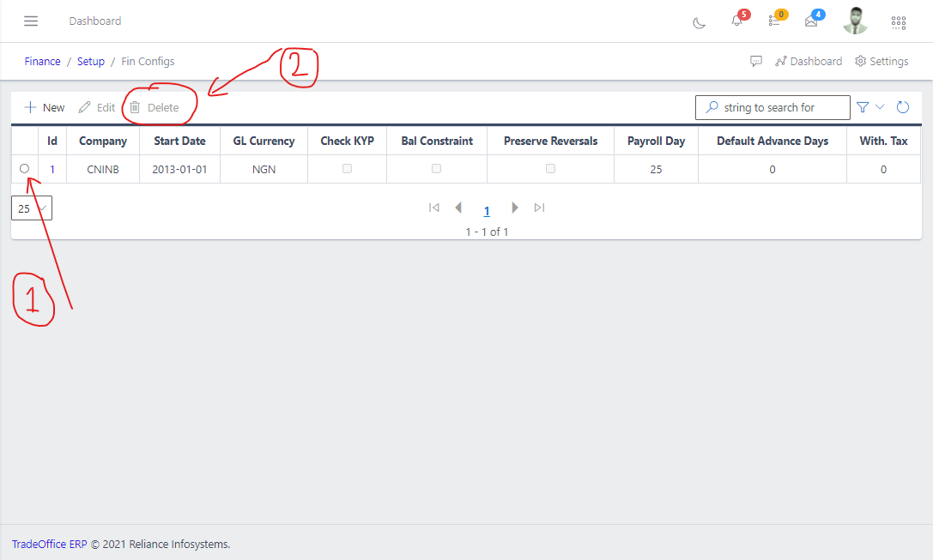Open notifications via the bell icon
The height and width of the screenshot is (560, 933).
tap(736, 22)
